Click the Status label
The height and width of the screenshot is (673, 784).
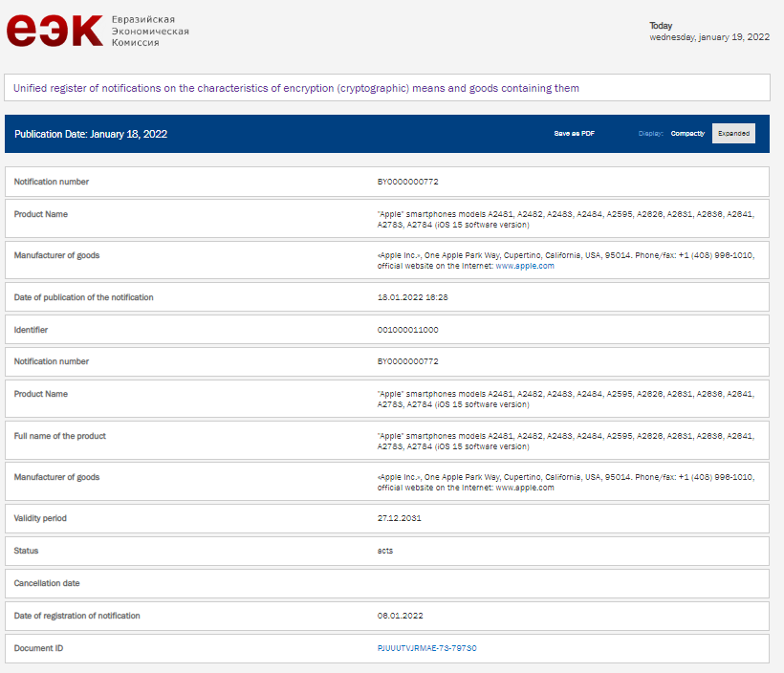[x=26, y=551]
